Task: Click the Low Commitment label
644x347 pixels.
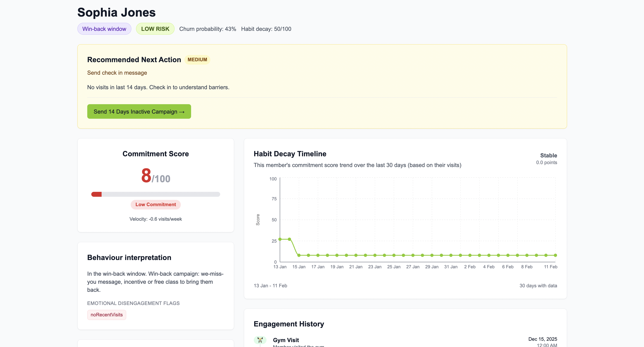Action: coord(156,204)
